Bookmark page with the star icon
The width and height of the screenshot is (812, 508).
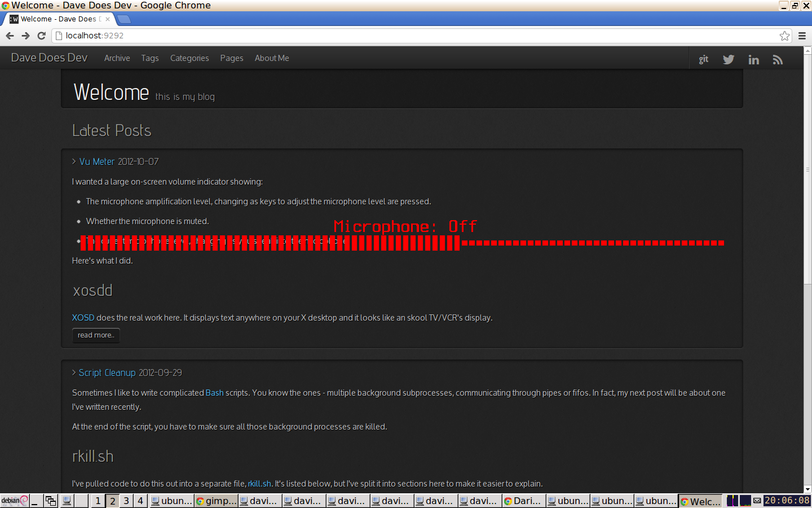784,36
